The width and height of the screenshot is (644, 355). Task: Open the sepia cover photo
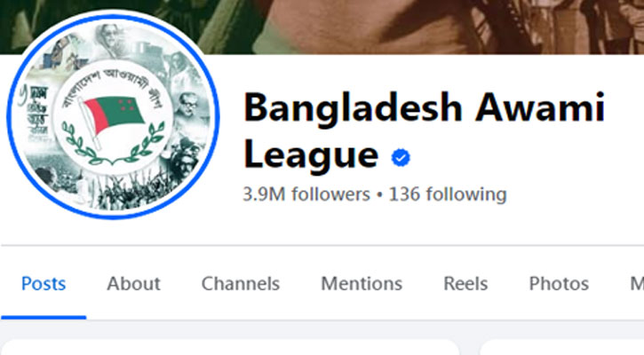point(410,27)
